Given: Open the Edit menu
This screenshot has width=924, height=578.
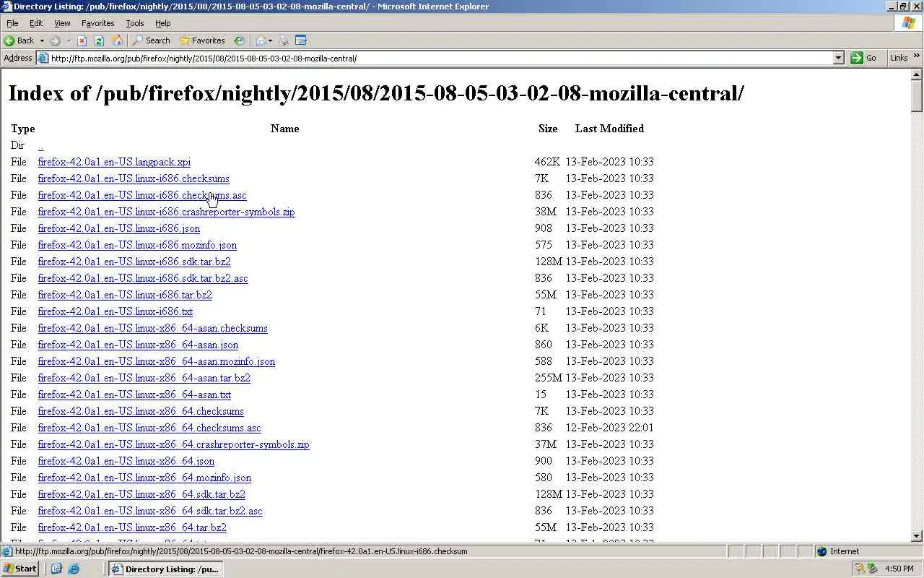Looking at the screenshot, I should [x=36, y=23].
